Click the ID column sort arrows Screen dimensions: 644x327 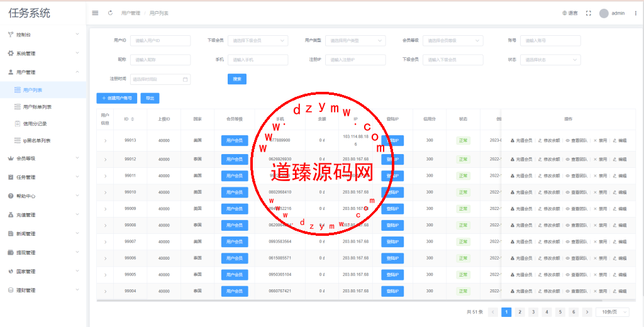click(x=132, y=119)
